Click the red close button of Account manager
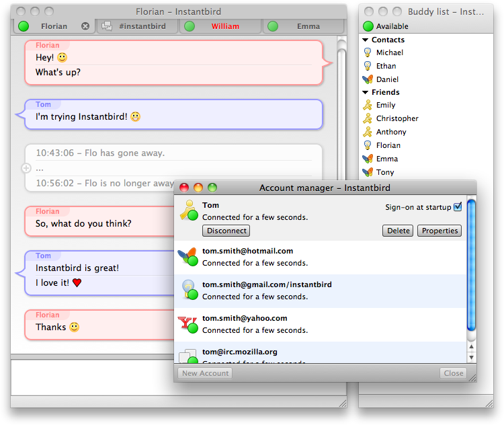504x425 pixels. (x=184, y=187)
